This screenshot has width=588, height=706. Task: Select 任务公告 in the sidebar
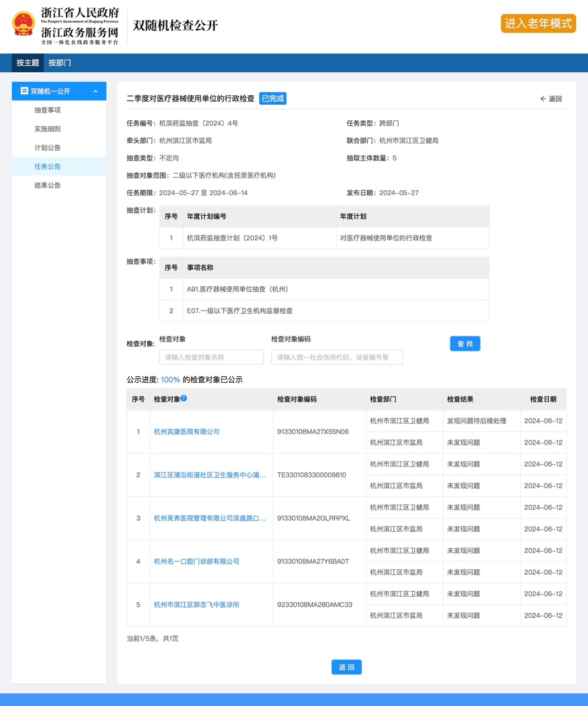click(x=47, y=167)
